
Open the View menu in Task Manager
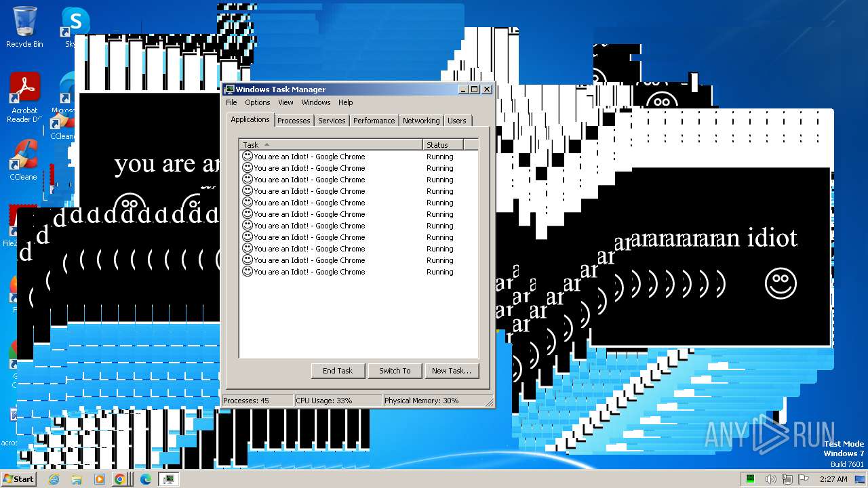(285, 102)
